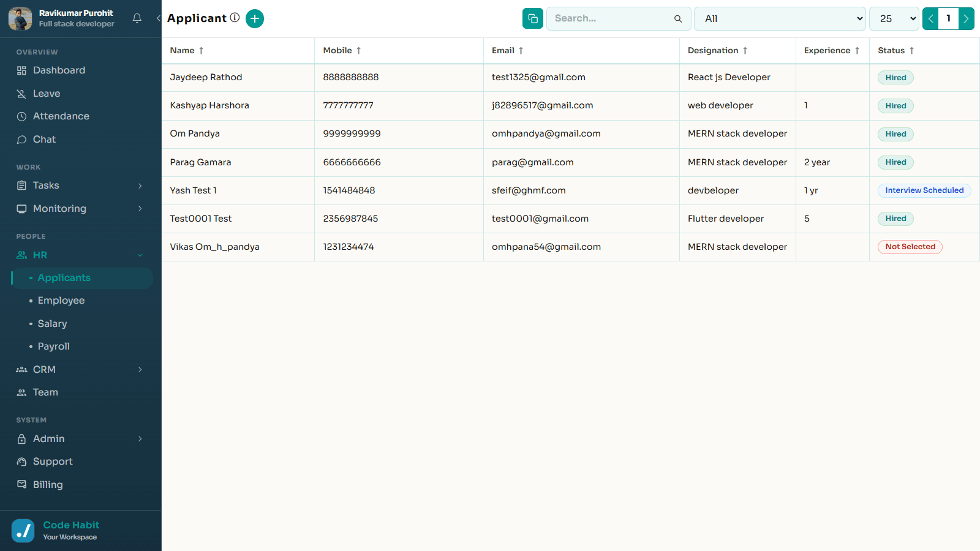Click email sfeif@ghmf.com
The width and height of the screenshot is (980, 551).
[x=529, y=190]
